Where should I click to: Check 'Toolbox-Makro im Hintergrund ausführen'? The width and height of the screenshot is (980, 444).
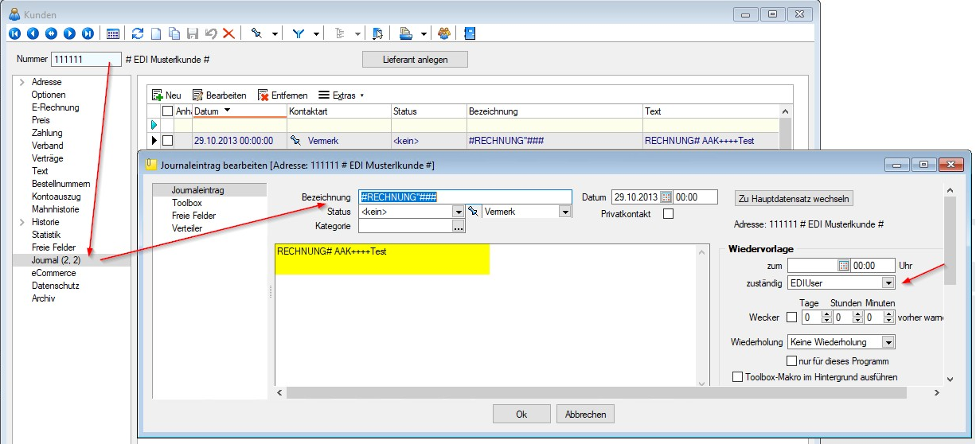(737, 376)
